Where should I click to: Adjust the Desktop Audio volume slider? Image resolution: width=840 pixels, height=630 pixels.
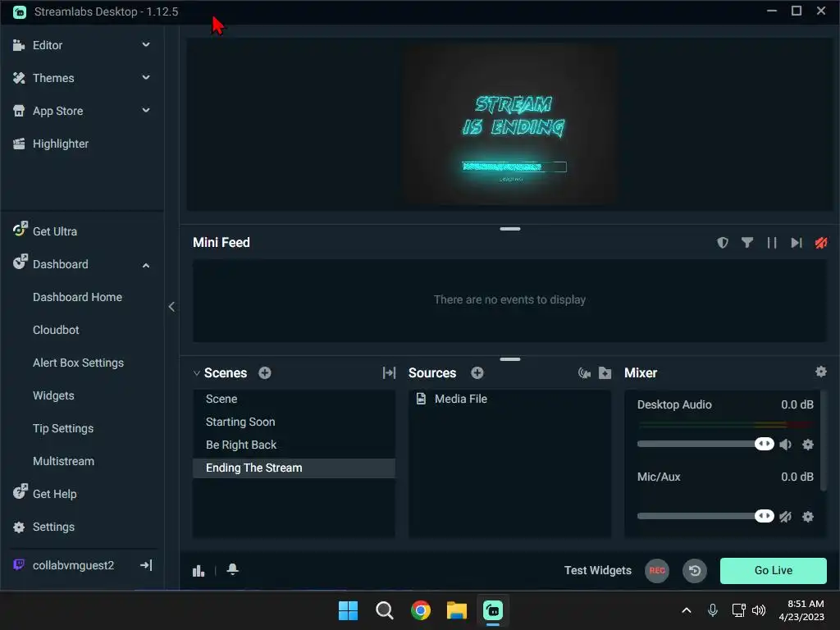(x=705, y=444)
